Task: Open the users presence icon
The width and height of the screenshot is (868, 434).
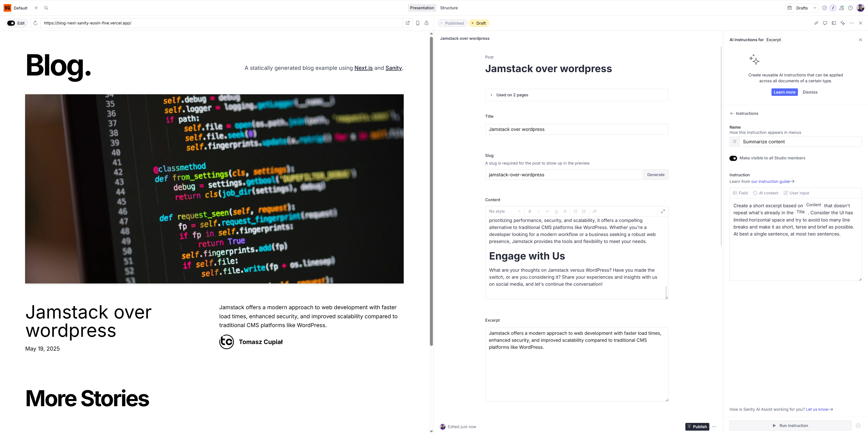Action: 842,8
